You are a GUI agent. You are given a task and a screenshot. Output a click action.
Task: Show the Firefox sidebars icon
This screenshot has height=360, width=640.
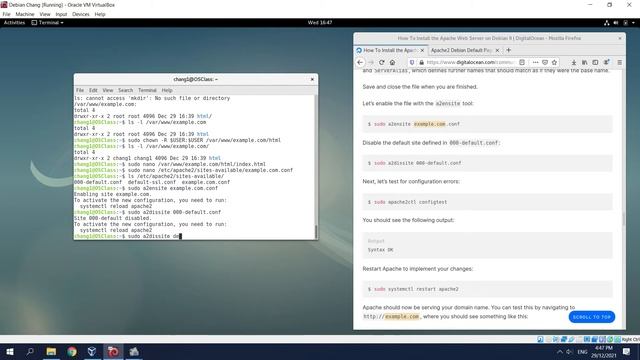pyautogui.click(x=595, y=62)
